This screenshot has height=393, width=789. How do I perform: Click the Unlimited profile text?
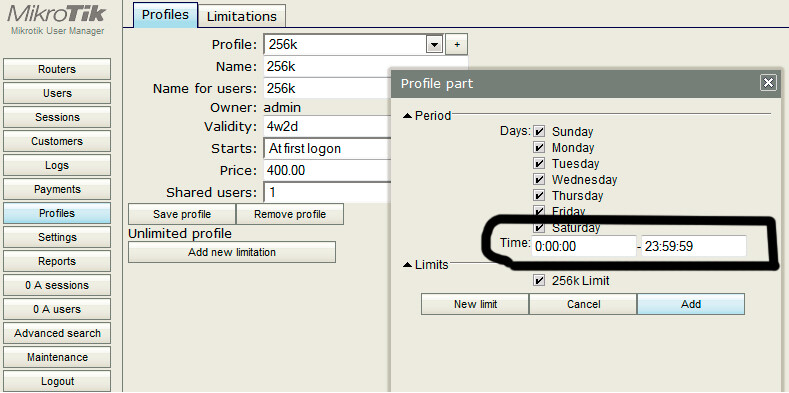(180, 233)
